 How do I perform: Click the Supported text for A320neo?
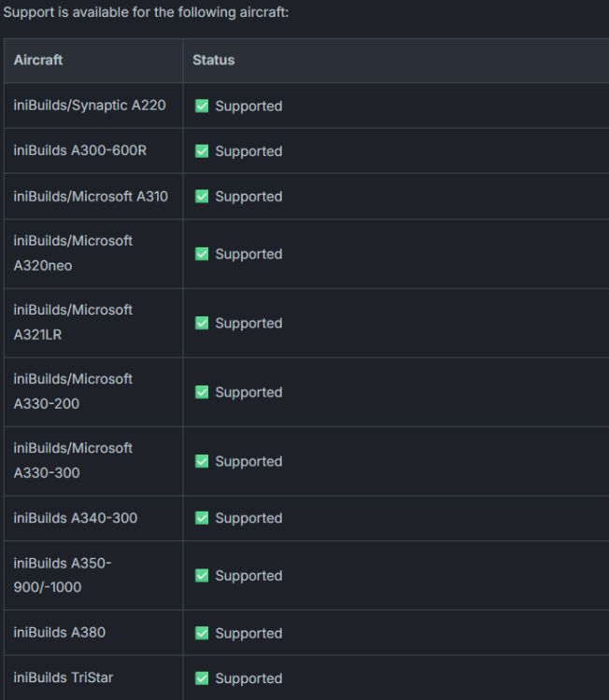click(248, 255)
